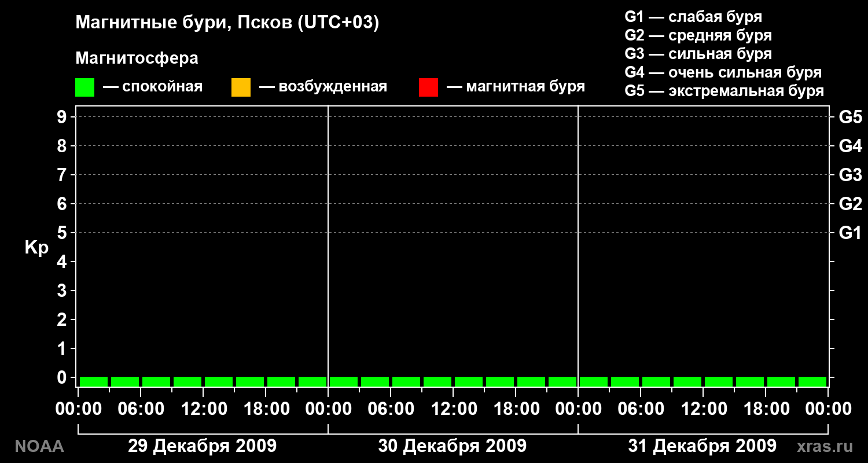Viewport: 868px width, 463px height.
Task: Click the 'Магнитосфера' heading
Action: (x=137, y=58)
